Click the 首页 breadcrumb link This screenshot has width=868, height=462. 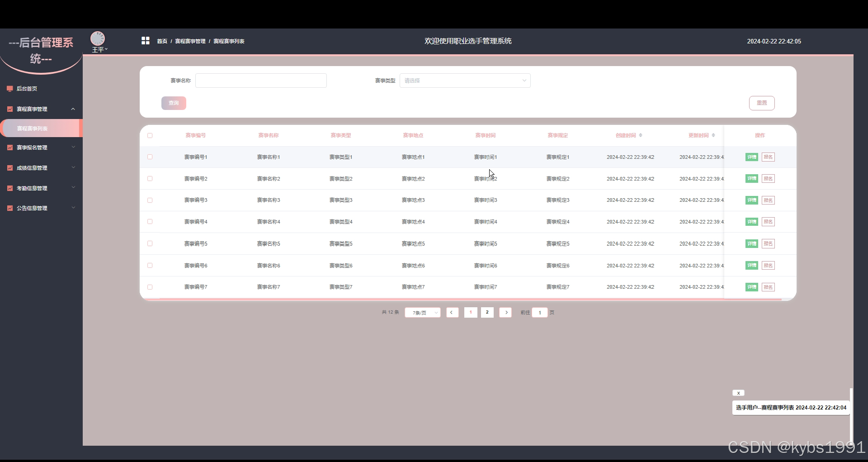(162, 41)
